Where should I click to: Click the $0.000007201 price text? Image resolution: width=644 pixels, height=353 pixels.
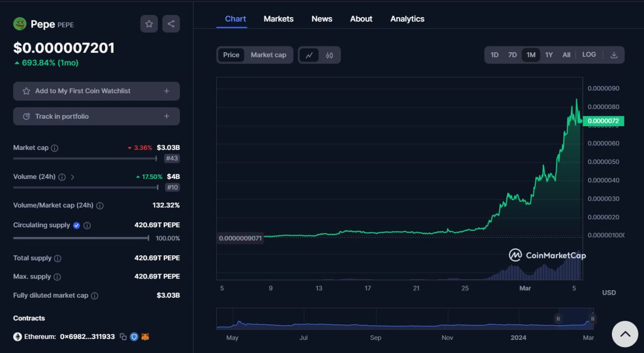[x=64, y=48]
